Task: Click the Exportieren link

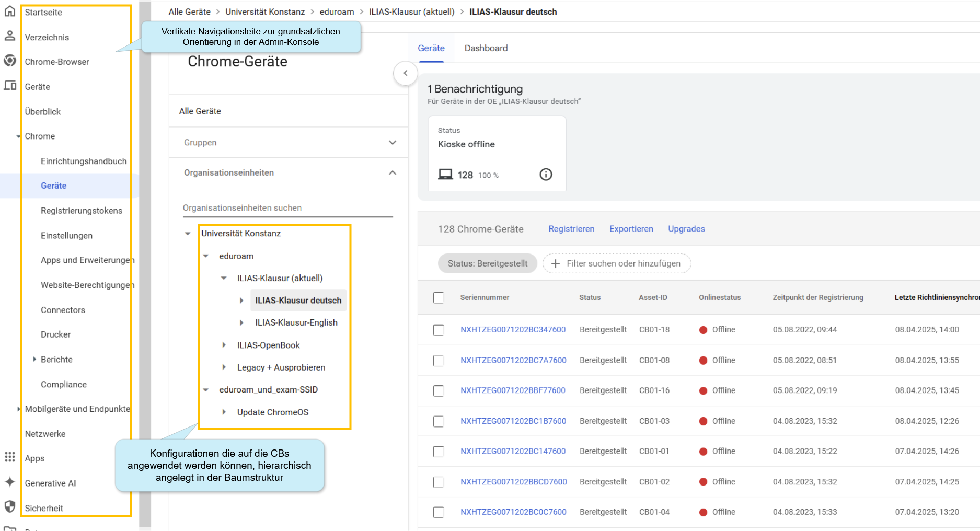Action: [631, 229]
